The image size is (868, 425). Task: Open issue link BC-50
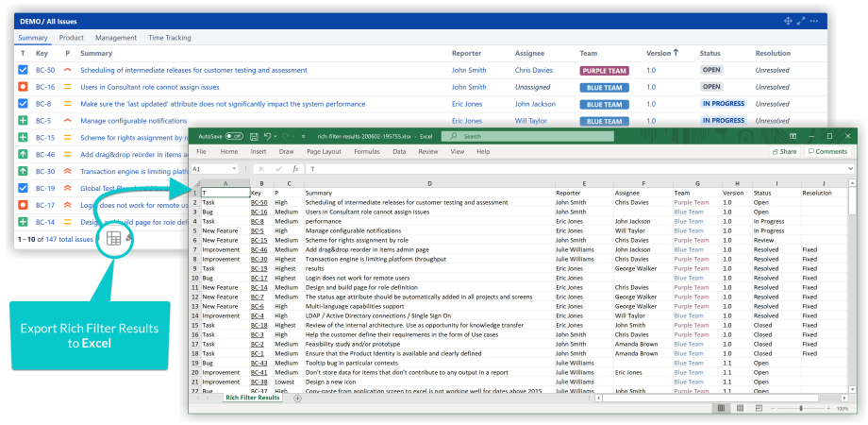point(44,70)
